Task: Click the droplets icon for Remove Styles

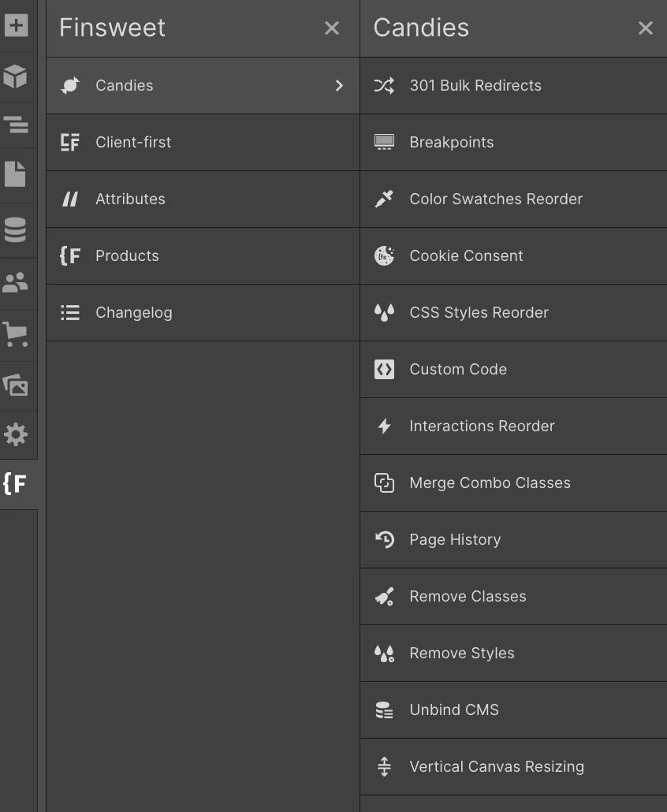Action: point(384,654)
